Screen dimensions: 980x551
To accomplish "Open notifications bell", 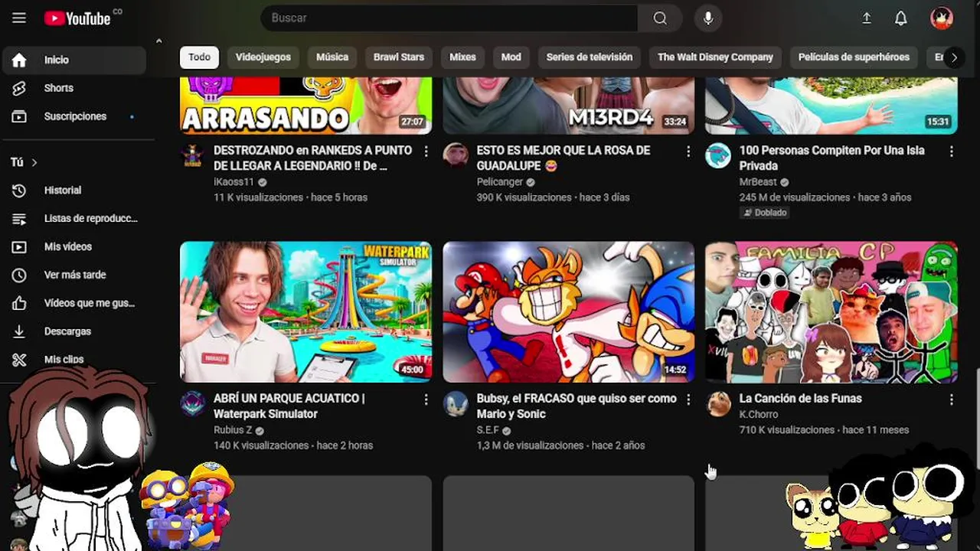I will click(901, 18).
